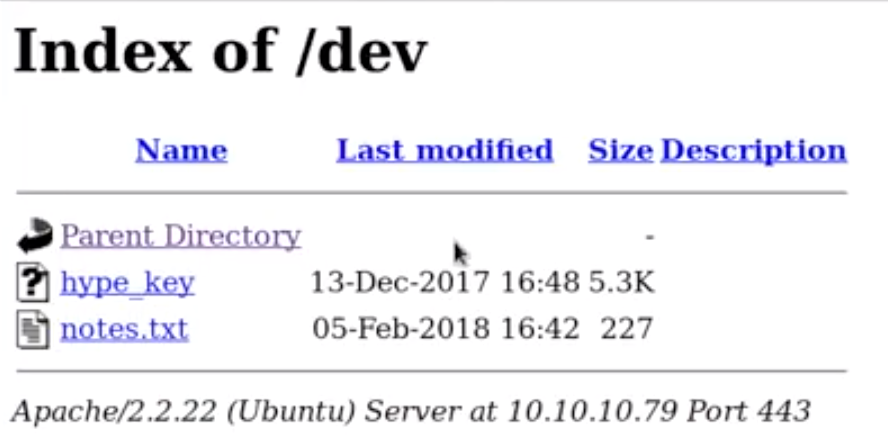The width and height of the screenshot is (888, 440).
Task: Open the hype_key file link
Action: coord(127,283)
